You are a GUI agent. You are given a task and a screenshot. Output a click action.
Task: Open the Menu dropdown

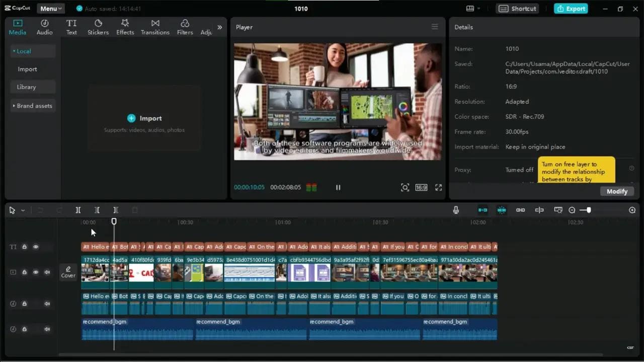pos(51,9)
